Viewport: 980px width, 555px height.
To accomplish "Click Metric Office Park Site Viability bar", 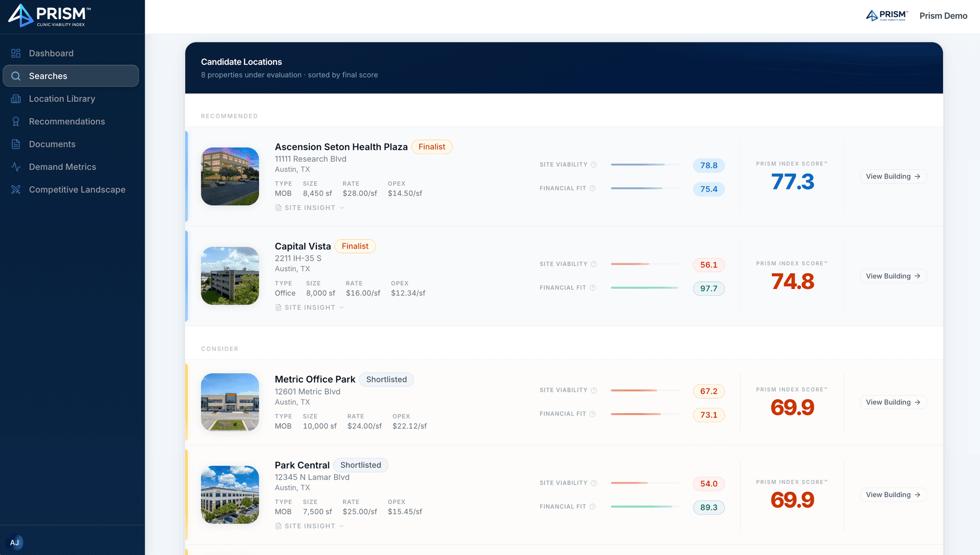I will [645, 391].
